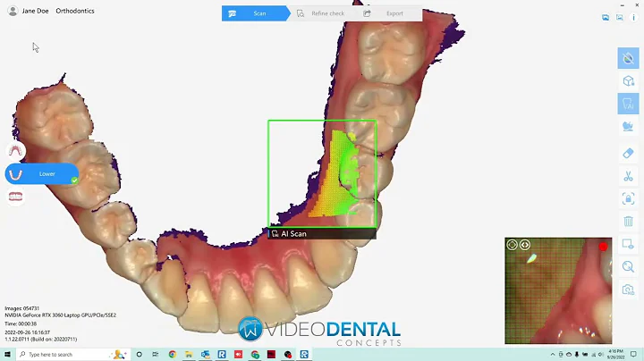The width and height of the screenshot is (644, 361).
Task: Click the taskbar search field
Action: (x=74, y=354)
